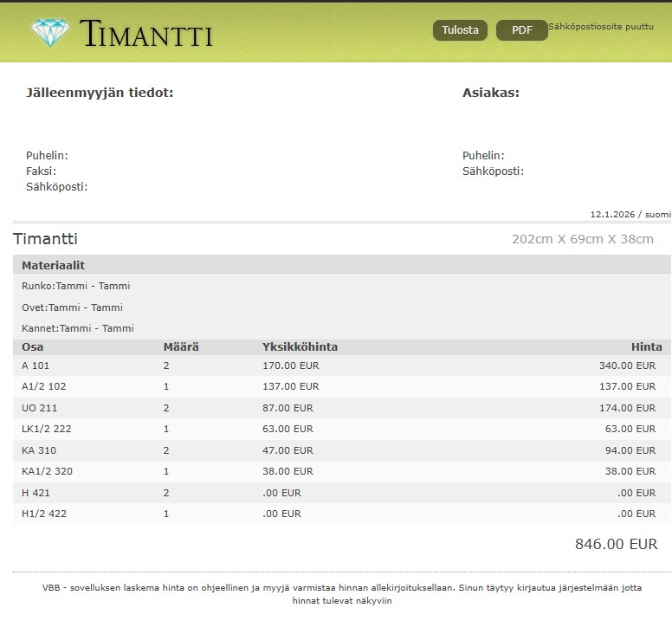
Task: Select the 'Asiakas' heading
Action: (490, 93)
